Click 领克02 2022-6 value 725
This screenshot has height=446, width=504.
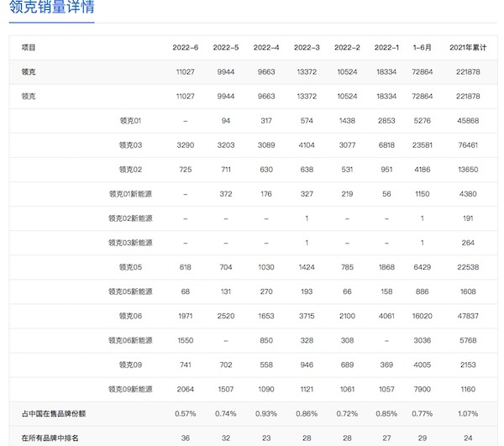tap(185, 170)
